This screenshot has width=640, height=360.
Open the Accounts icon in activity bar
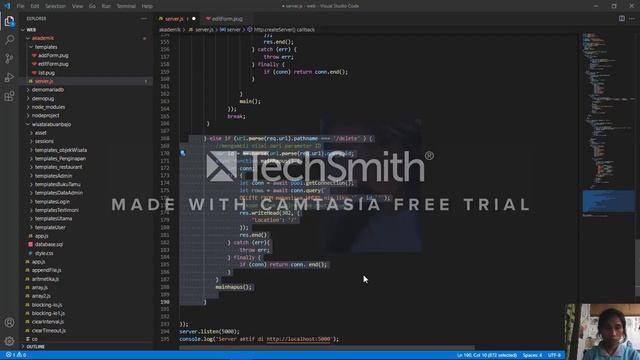tap(9, 322)
